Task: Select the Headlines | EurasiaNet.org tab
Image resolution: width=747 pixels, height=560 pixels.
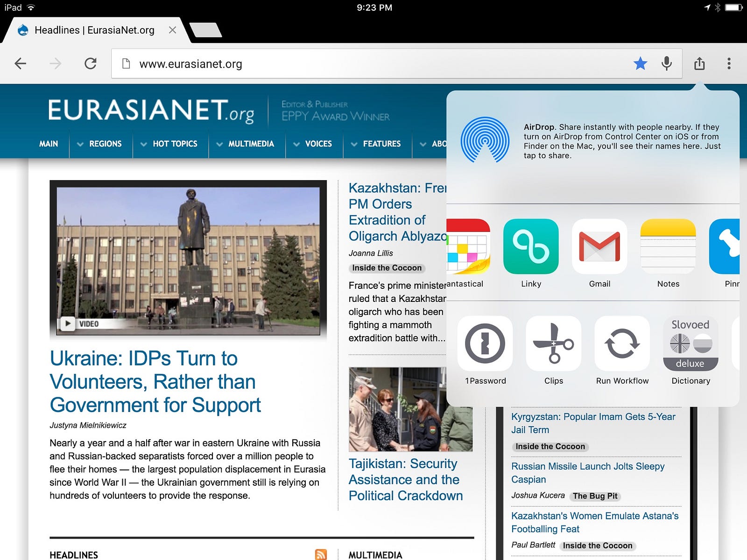Action: point(94,30)
